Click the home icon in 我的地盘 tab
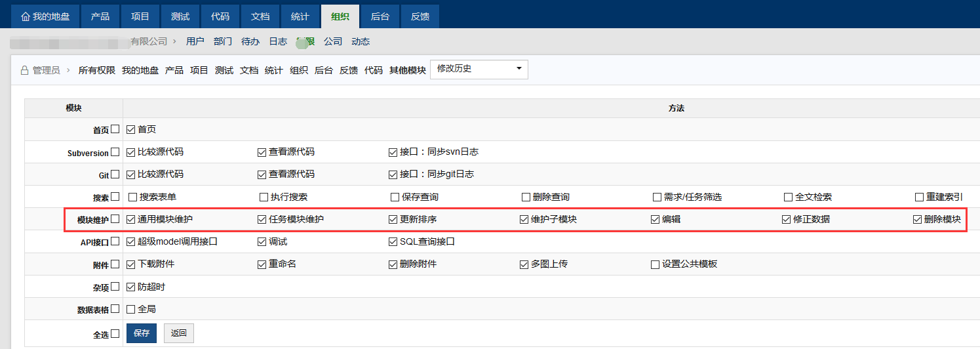 pos(26,16)
